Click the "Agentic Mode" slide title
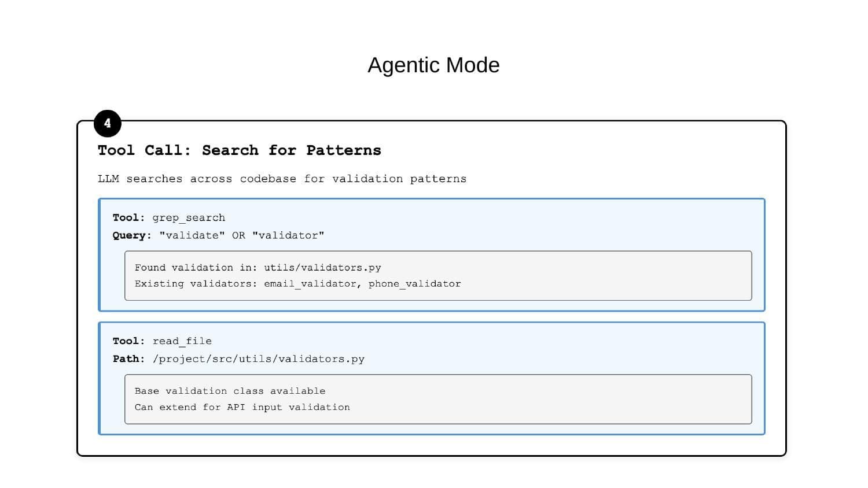868x488 pixels. (x=433, y=65)
